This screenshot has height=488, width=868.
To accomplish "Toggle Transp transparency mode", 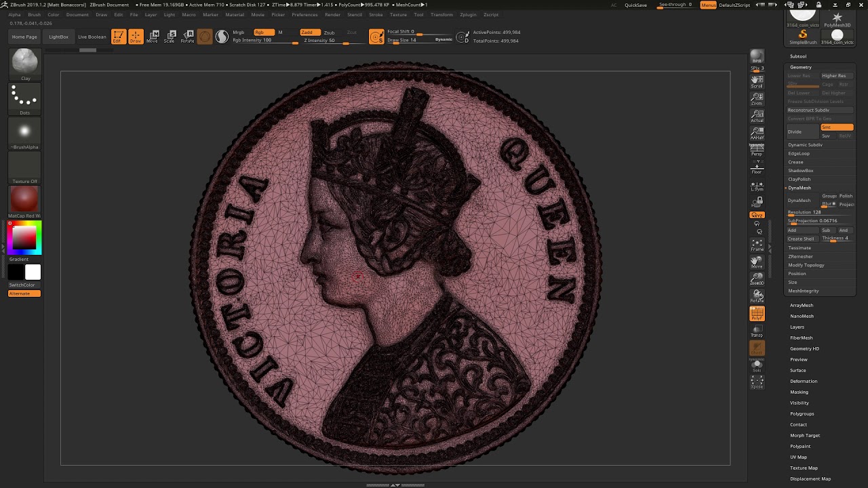I will pos(757,331).
